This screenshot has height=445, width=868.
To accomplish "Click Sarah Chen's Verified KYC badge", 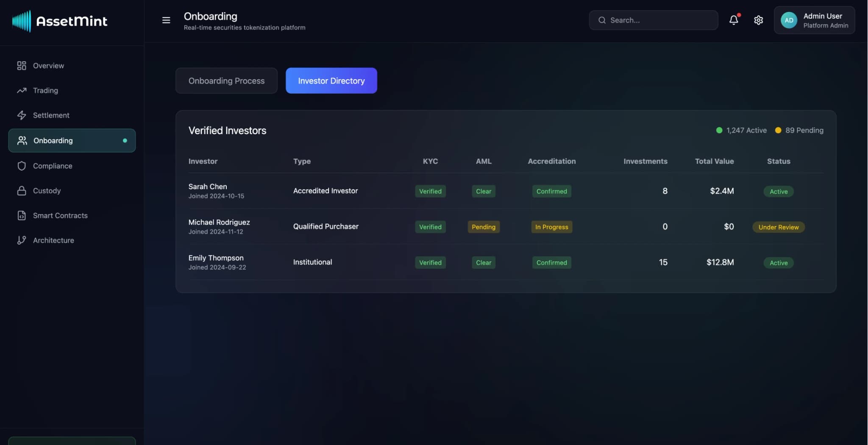I will tap(430, 191).
